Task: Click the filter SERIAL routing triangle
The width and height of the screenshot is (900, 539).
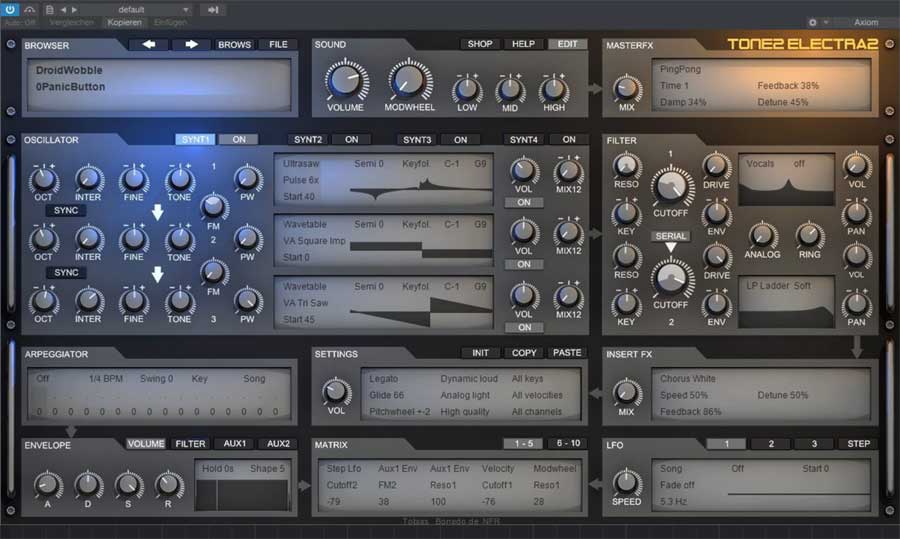Action: point(670,247)
